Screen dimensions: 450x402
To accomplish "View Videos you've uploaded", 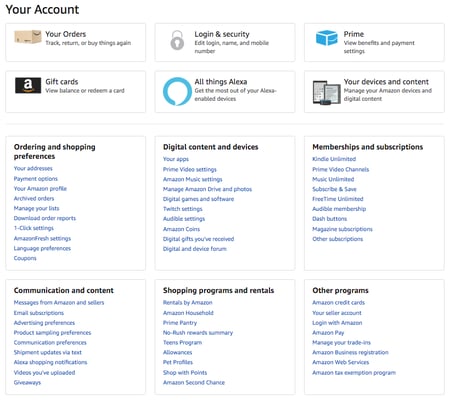I will coord(44,372).
